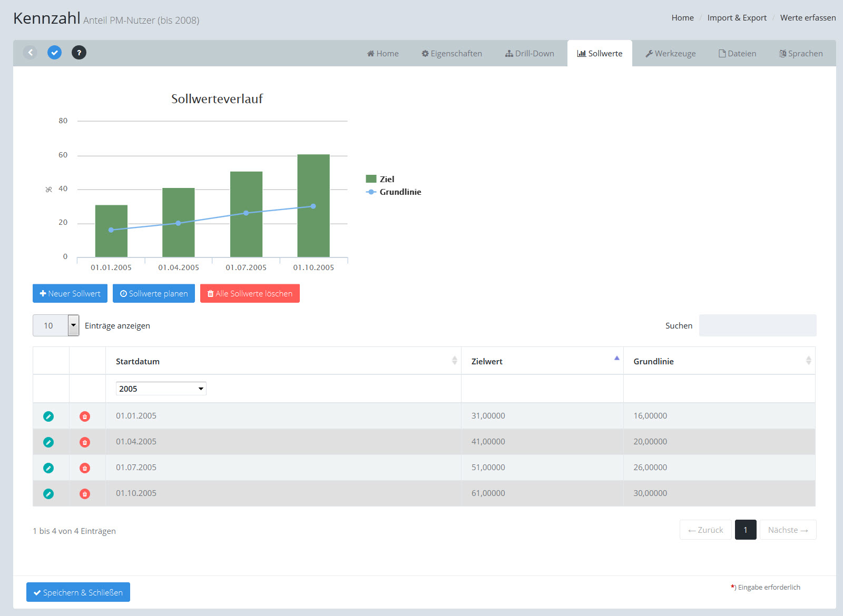The width and height of the screenshot is (843, 616).
Task: Switch to the Drill-Down tab
Action: pos(530,54)
